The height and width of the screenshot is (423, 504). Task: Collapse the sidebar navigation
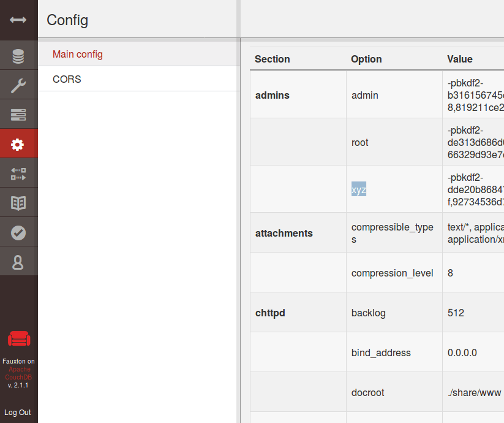pos(19,20)
